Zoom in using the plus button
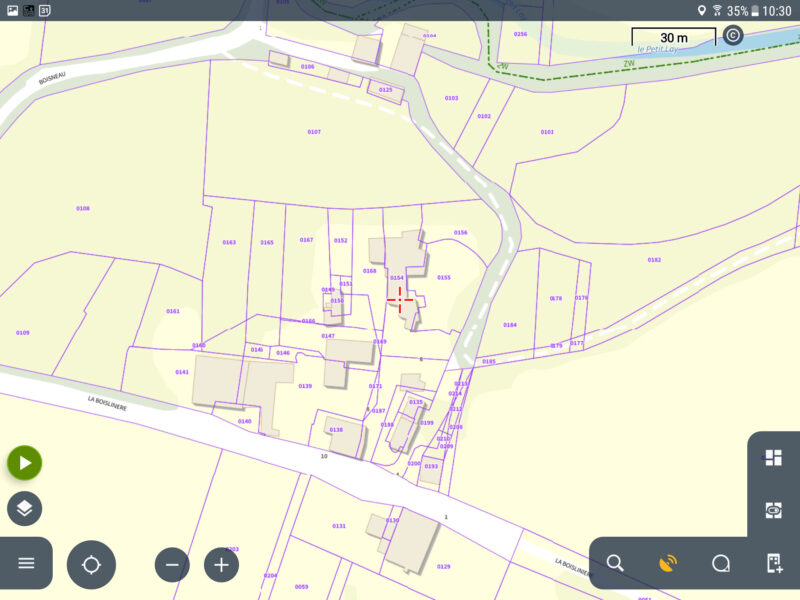Screen dimensions: 800x600 [220, 563]
